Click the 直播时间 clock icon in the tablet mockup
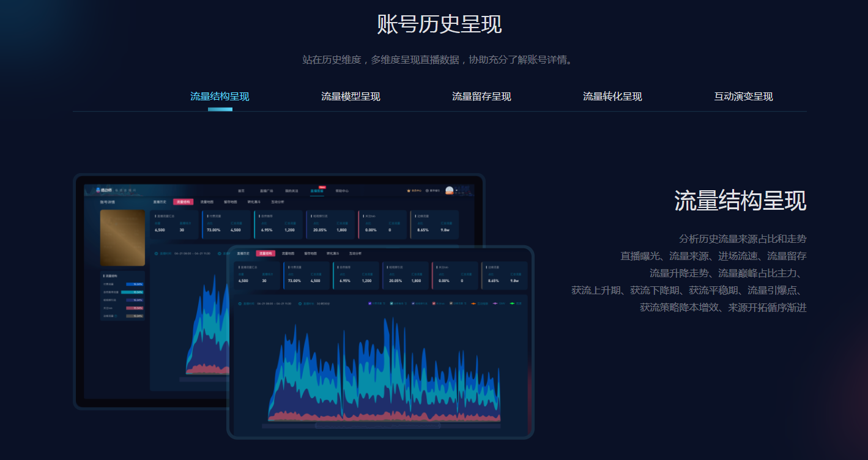868x460 pixels. coord(240,303)
